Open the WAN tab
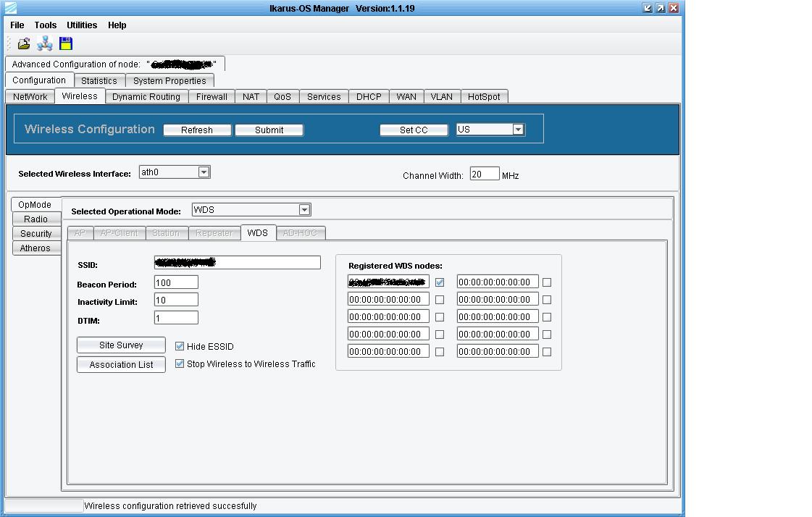Image resolution: width=812 pixels, height=517 pixels. pos(406,97)
